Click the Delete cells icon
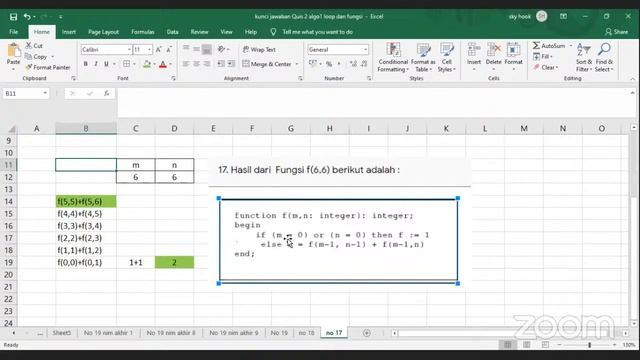 tap(493, 49)
